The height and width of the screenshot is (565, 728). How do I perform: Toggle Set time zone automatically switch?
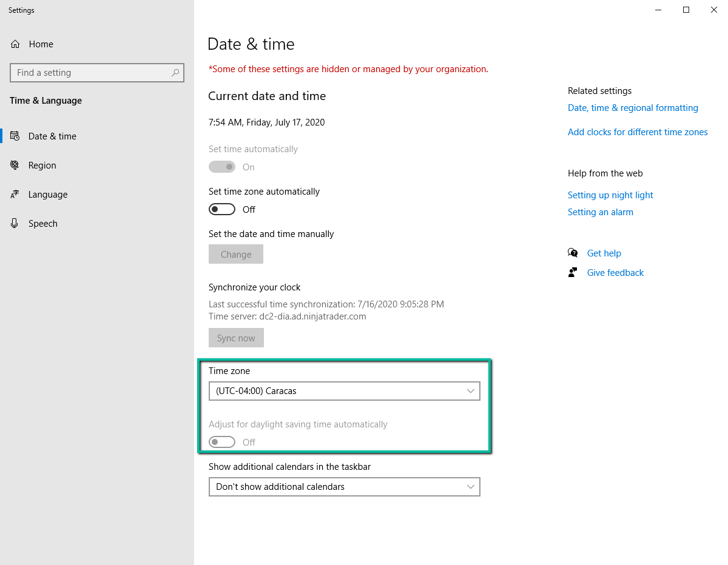click(x=222, y=210)
